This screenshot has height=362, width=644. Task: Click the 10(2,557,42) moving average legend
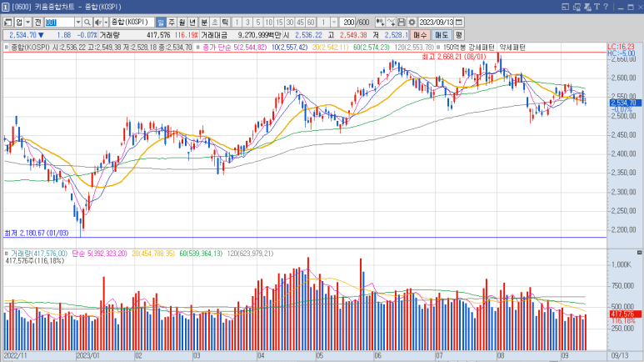(x=290, y=48)
